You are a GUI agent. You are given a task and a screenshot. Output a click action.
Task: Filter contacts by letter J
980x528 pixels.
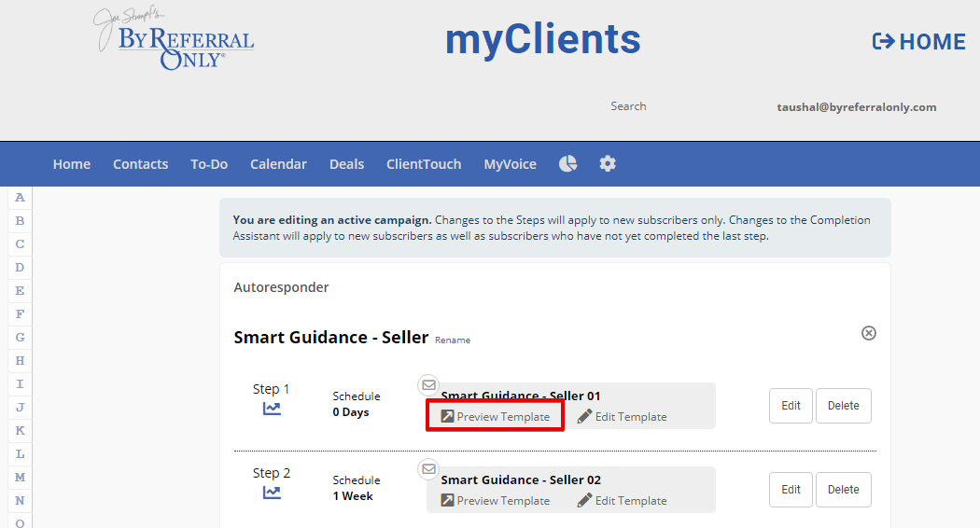(x=20, y=408)
